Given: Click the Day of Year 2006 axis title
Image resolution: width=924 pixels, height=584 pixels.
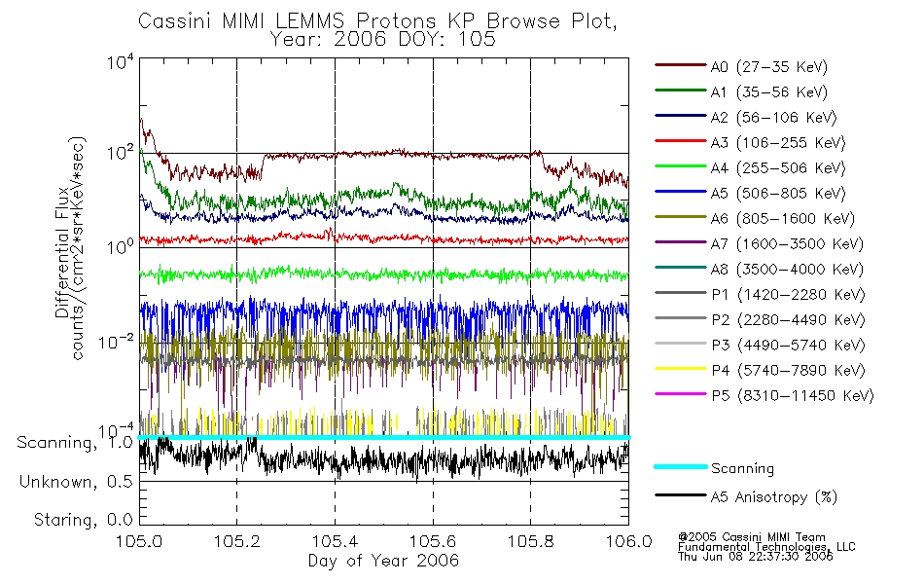Looking at the screenshot, I should coord(383,561).
